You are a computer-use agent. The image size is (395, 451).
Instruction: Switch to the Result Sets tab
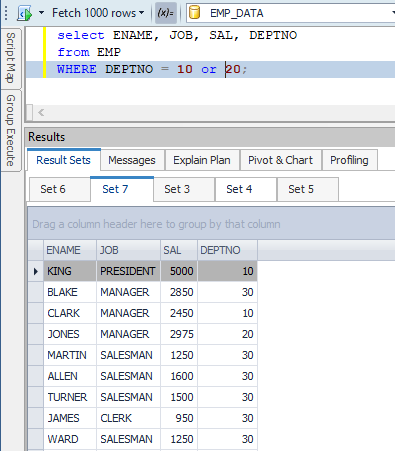[x=63, y=160]
